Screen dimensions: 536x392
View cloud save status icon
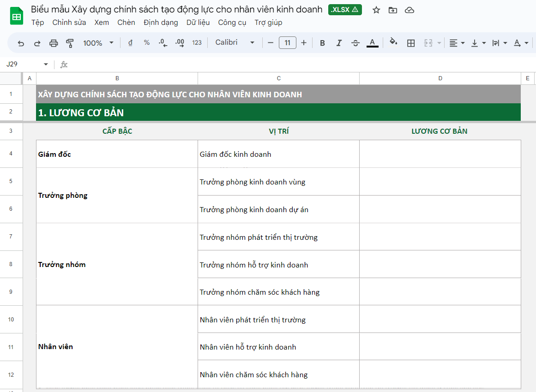click(x=409, y=10)
